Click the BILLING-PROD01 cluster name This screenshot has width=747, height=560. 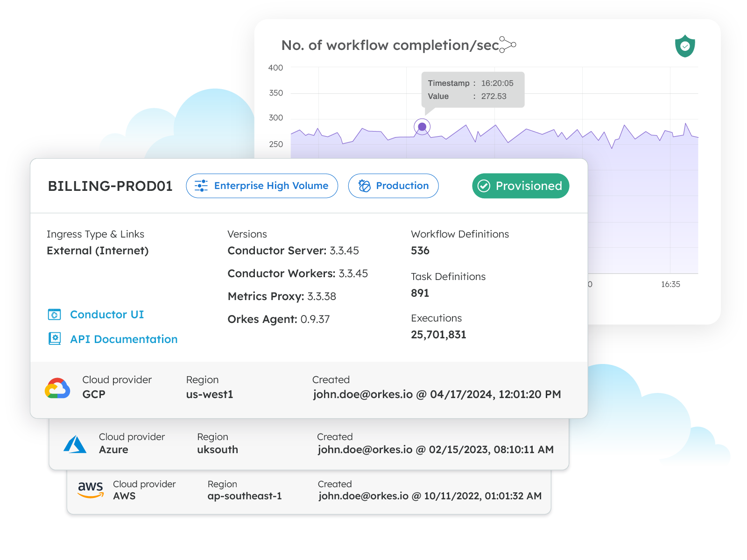pos(110,186)
